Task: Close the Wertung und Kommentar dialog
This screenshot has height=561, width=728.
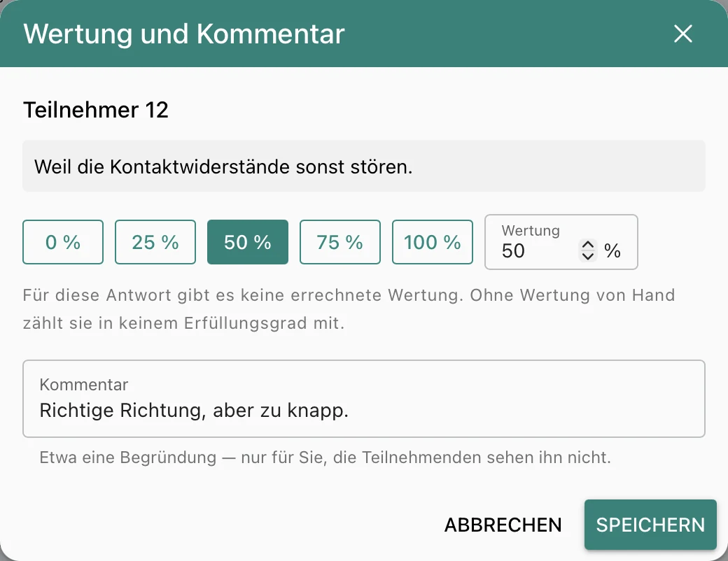Action: (x=683, y=34)
